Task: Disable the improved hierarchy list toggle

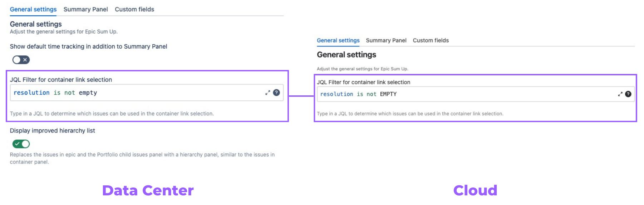Action: [x=21, y=144]
